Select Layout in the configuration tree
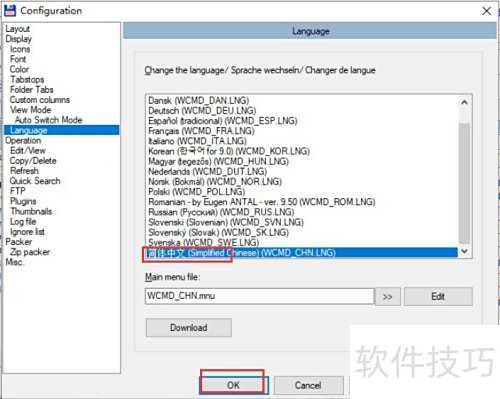 pos(18,29)
